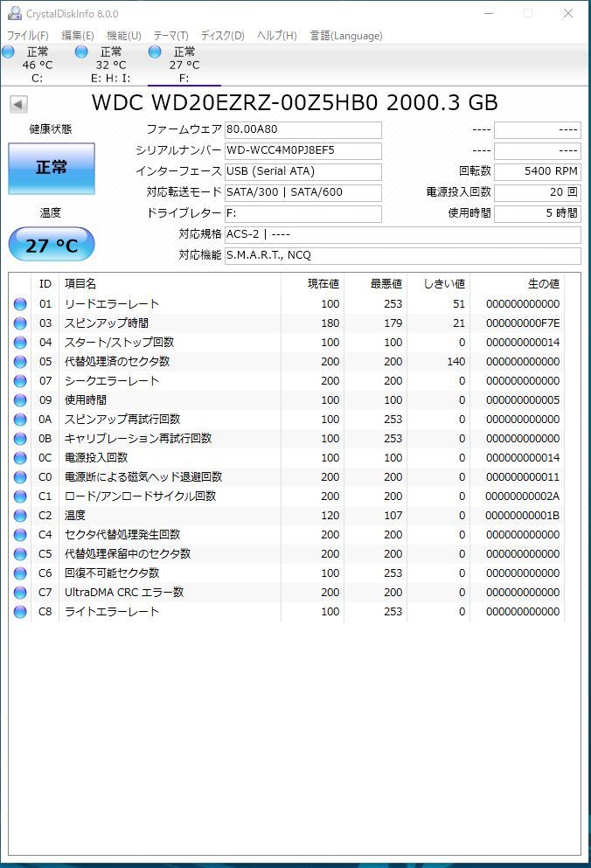This screenshot has height=868, width=591.
Task: Open the テーマ(T) menu
Action: pos(170,36)
